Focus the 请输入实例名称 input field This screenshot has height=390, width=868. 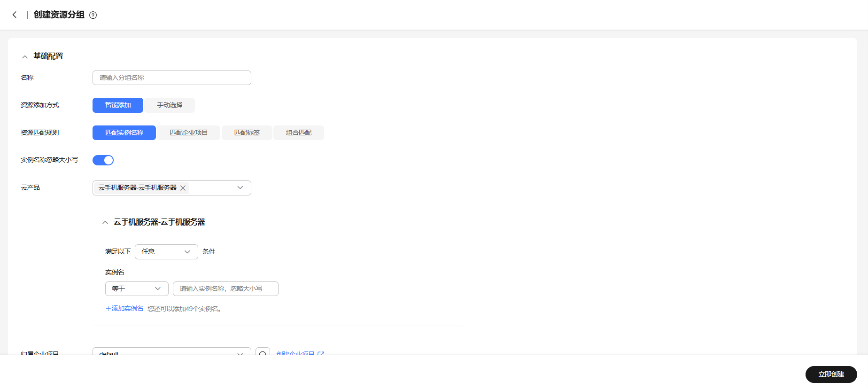click(225, 289)
